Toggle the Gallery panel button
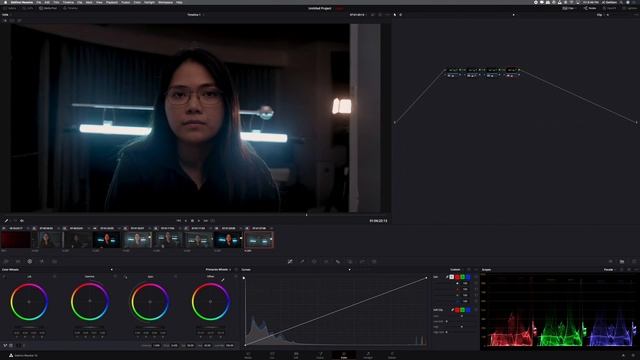This screenshot has width=640, height=360. coord(10,8)
